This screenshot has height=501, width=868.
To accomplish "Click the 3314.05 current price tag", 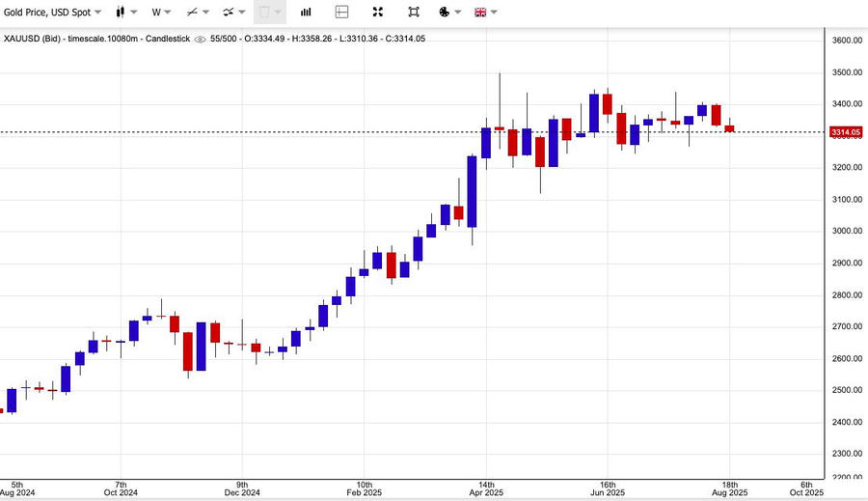I will 846,132.
